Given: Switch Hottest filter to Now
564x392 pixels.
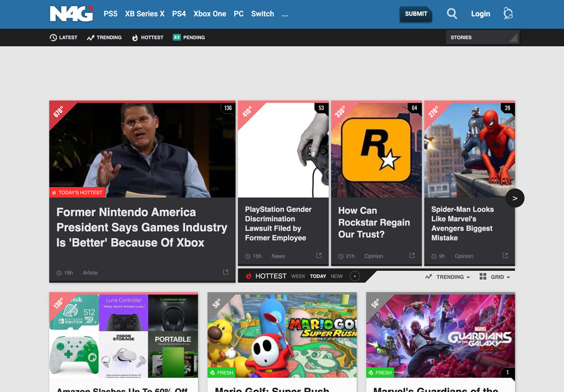Looking at the screenshot, I should pyautogui.click(x=337, y=276).
